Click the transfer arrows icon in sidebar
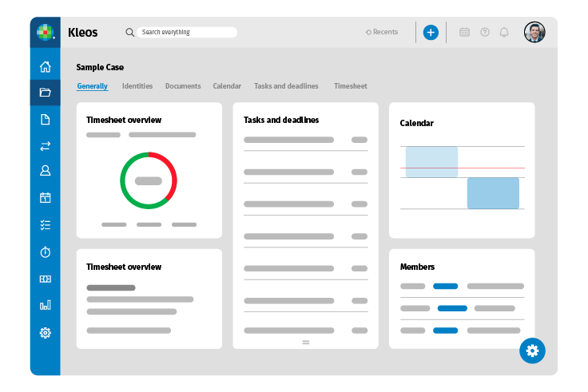588x392 pixels. click(46, 146)
